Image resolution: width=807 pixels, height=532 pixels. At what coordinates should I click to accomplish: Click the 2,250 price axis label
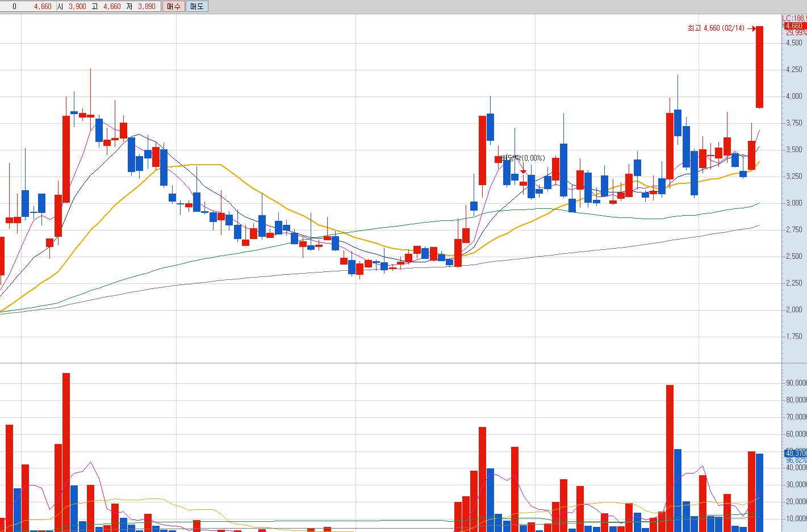click(x=795, y=283)
